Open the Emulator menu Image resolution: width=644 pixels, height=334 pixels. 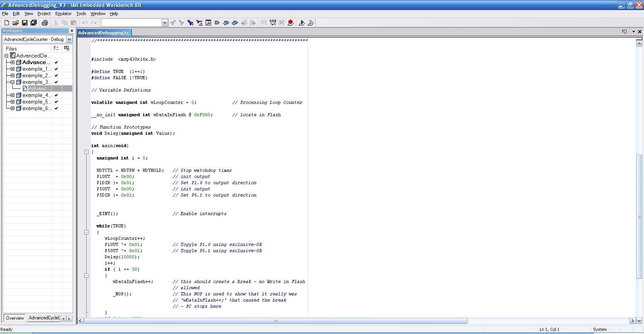point(63,14)
